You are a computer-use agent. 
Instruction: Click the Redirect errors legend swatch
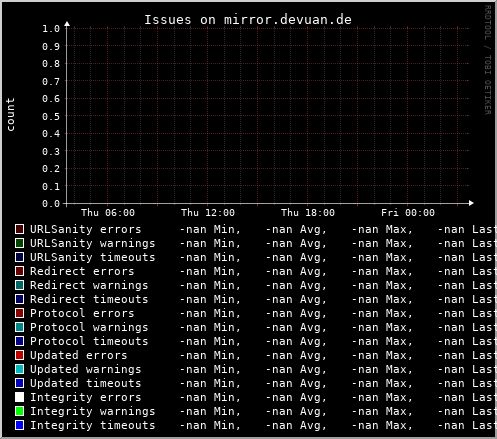coord(19,271)
